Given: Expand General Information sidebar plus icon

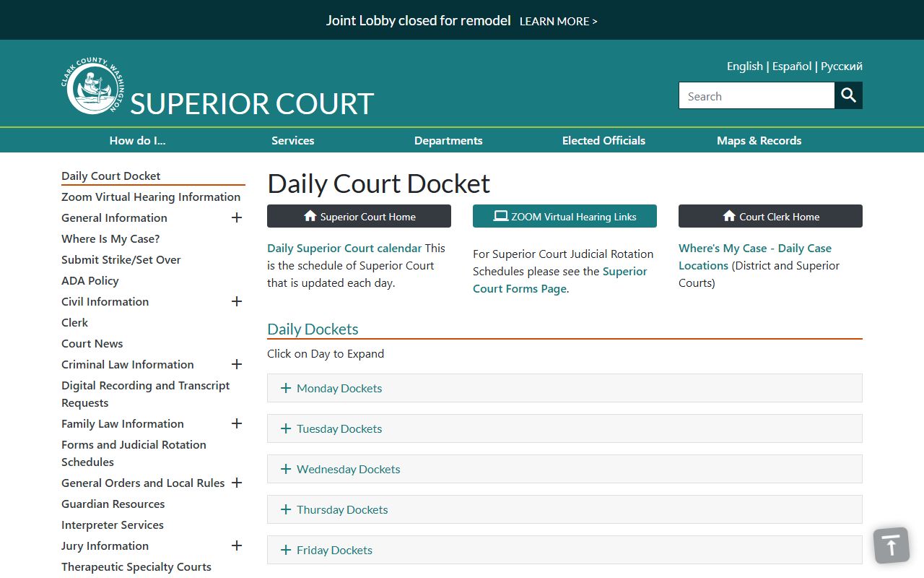Looking at the screenshot, I should [237, 217].
